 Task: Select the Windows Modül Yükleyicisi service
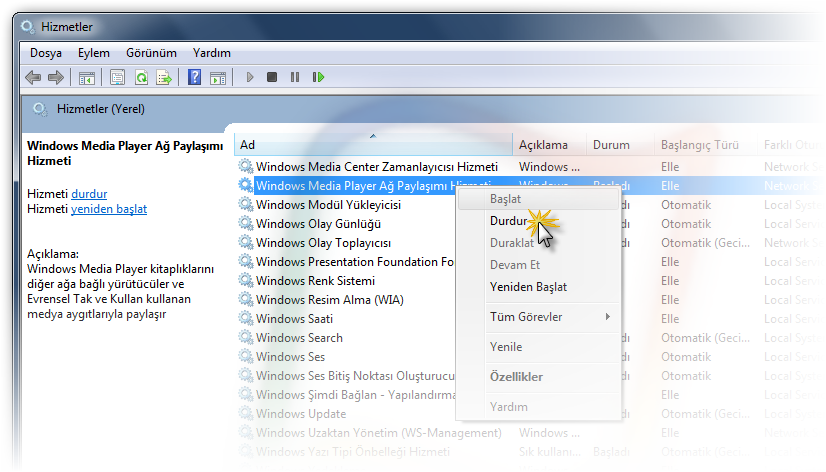pos(328,205)
